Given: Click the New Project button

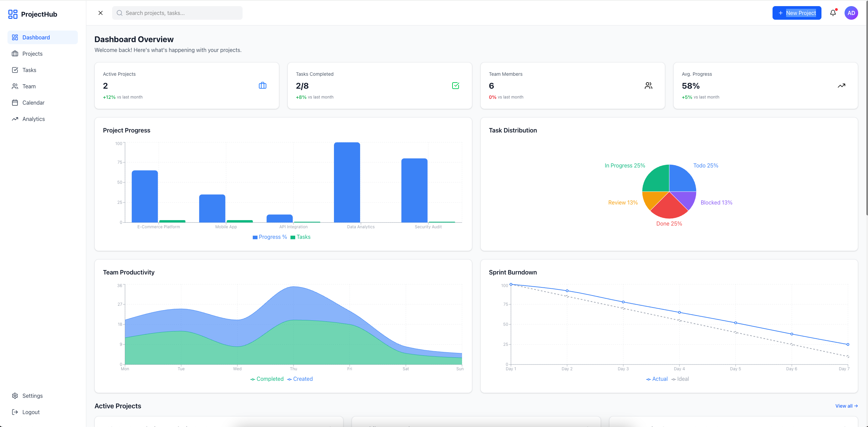Looking at the screenshot, I should [797, 13].
